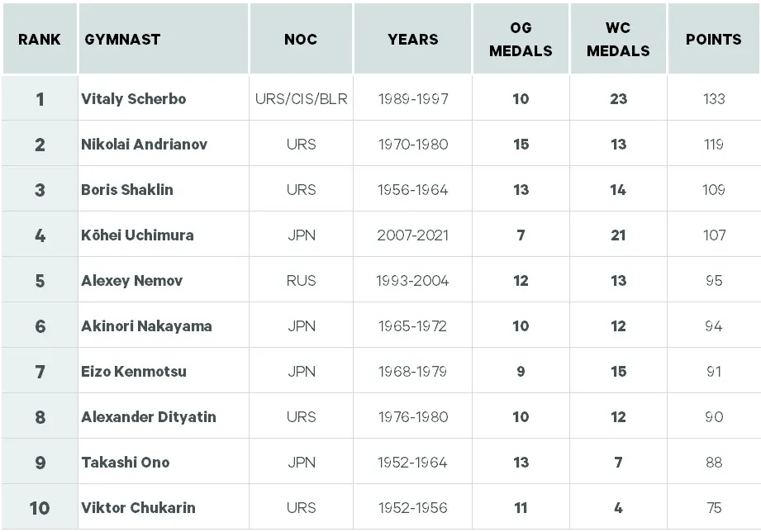Select the OG MEDALS column header
Screen dimensions: 761x532
(x=521, y=39)
